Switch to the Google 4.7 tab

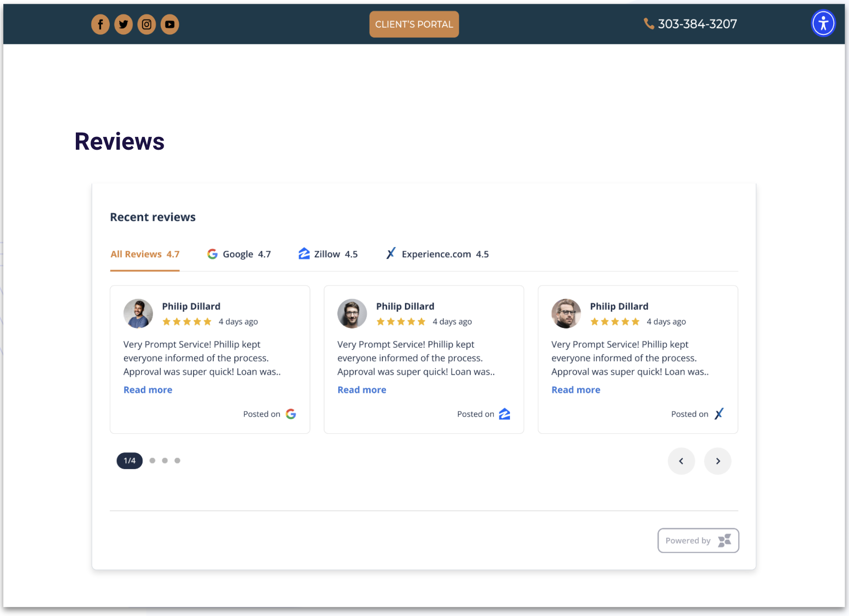click(239, 254)
